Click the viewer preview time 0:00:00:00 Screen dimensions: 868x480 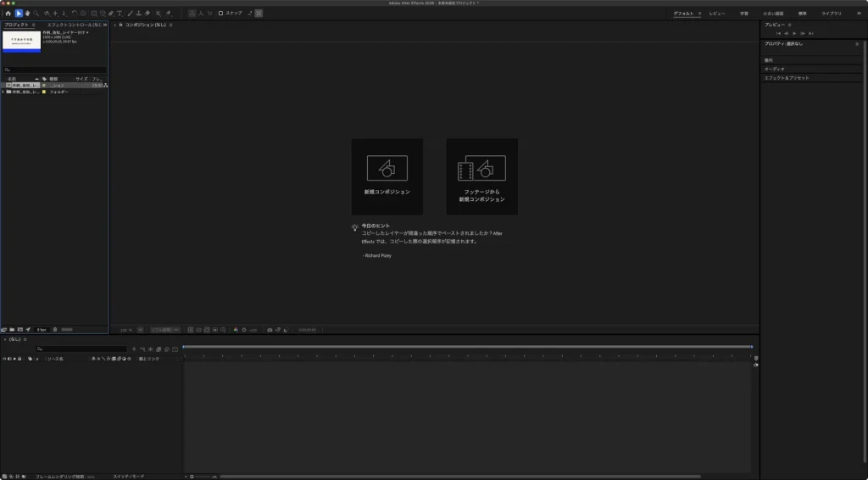click(307, 330)
